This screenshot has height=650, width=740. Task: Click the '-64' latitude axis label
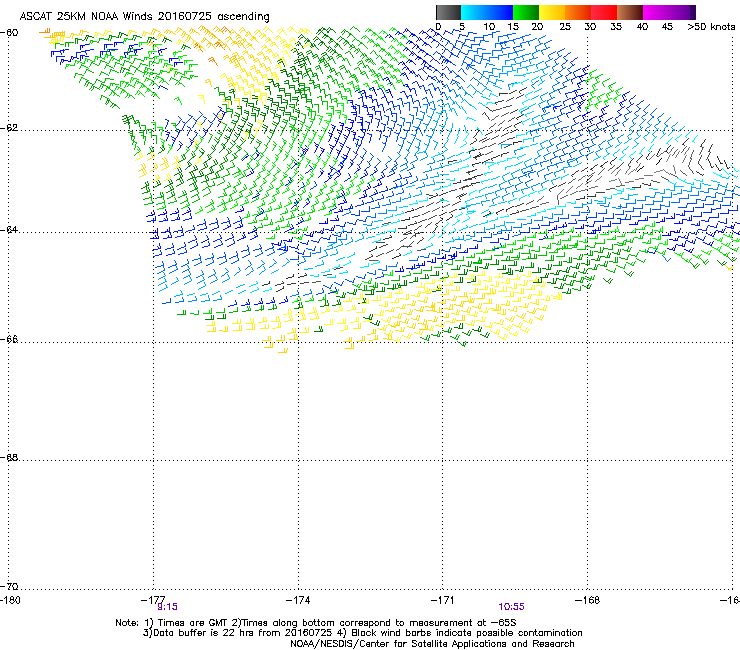click(9, 230)
